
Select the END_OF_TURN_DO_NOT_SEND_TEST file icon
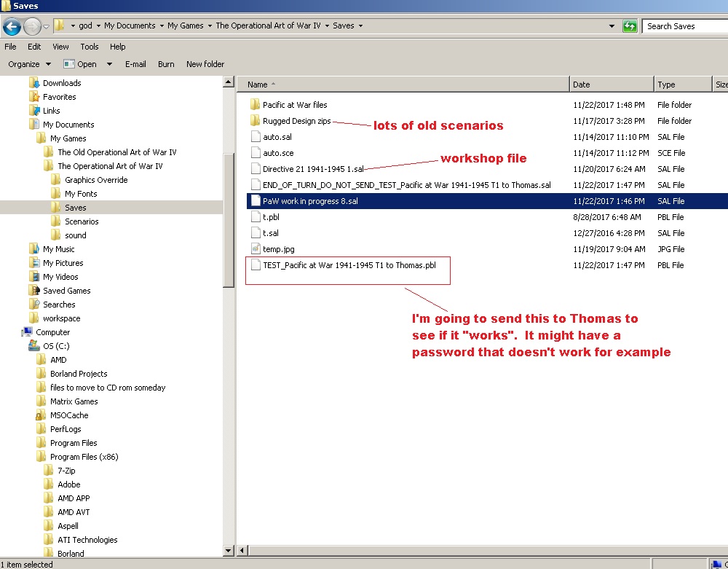coord(256,185)
